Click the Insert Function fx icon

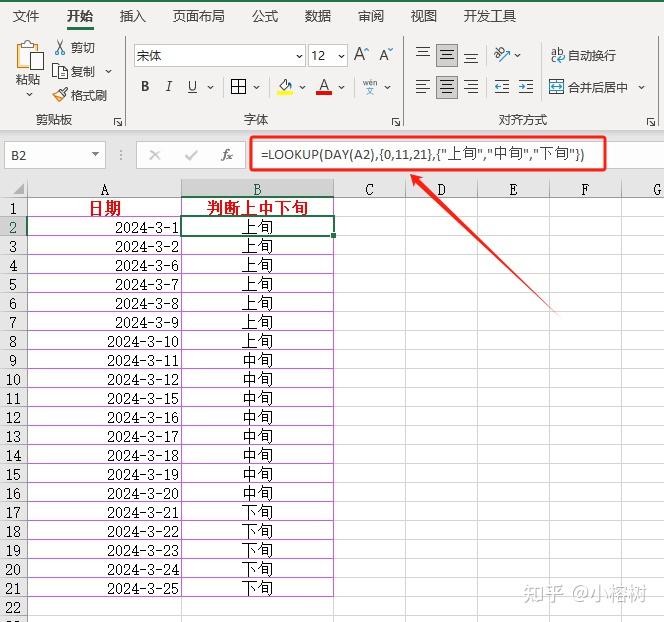[x=227, y=155]
